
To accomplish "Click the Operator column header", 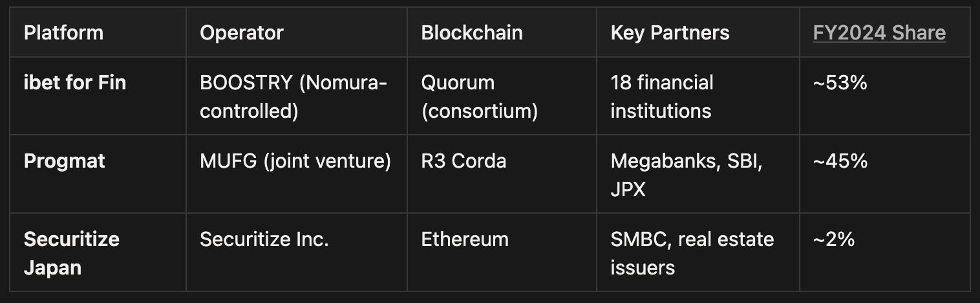I will click(241, 33).
